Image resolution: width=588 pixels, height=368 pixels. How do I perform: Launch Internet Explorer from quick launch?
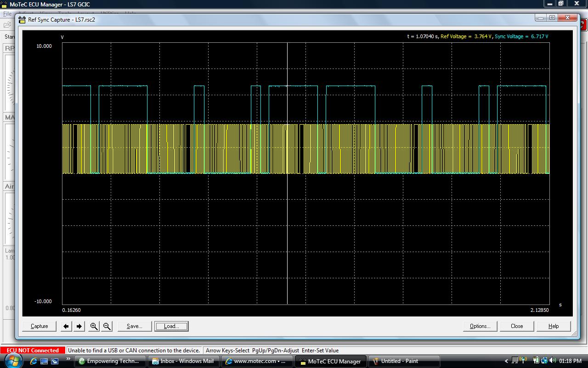coord(34,362)
